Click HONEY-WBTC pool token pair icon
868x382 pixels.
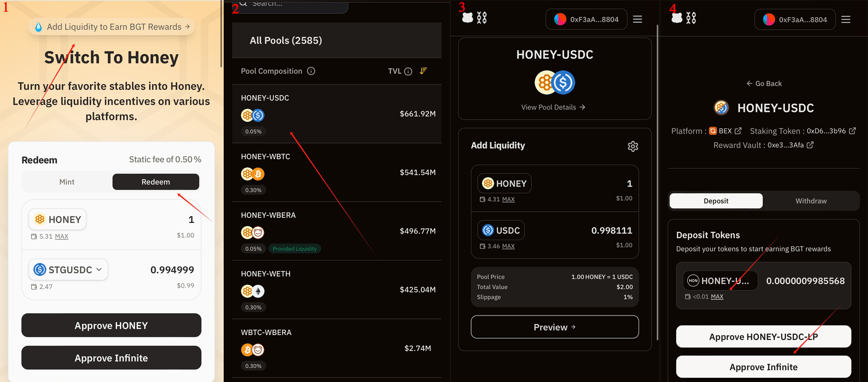252,174
